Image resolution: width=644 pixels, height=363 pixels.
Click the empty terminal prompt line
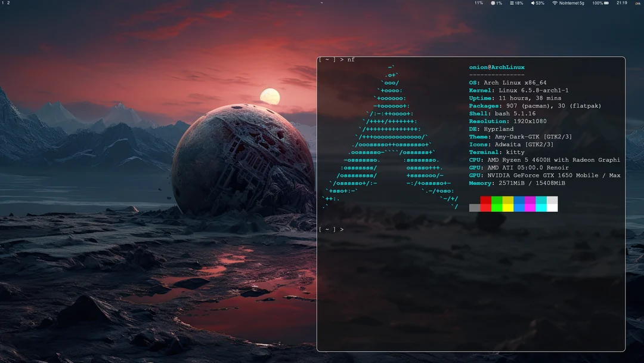tap(332, 229)
